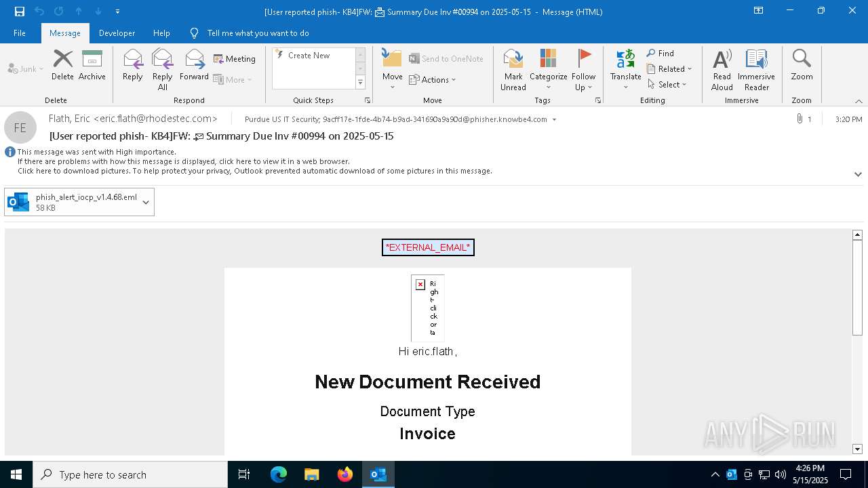Open the Select dropdown
The height and width of the screenshot is (488, 868).
[667, 85]
